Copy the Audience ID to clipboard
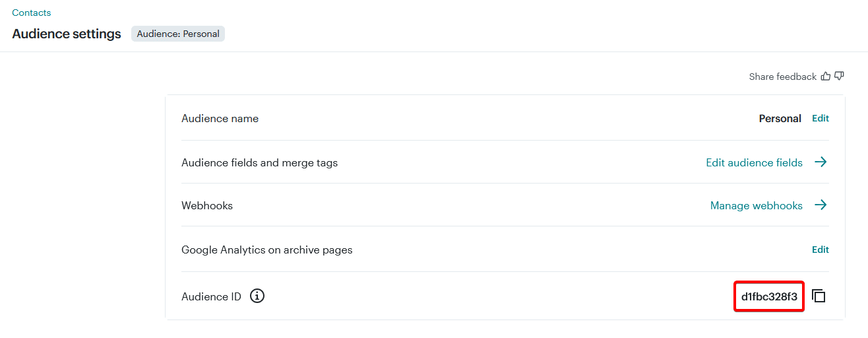 click(x=819, y=296)
